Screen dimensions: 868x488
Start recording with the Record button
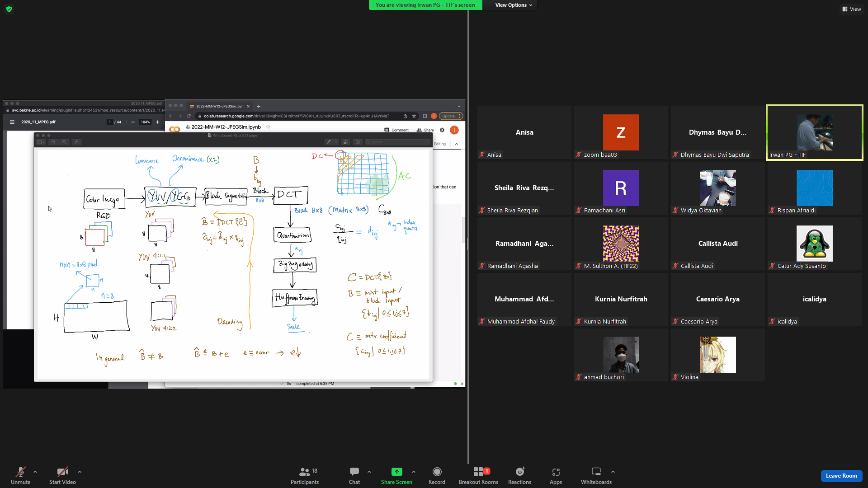click(437, 475)
